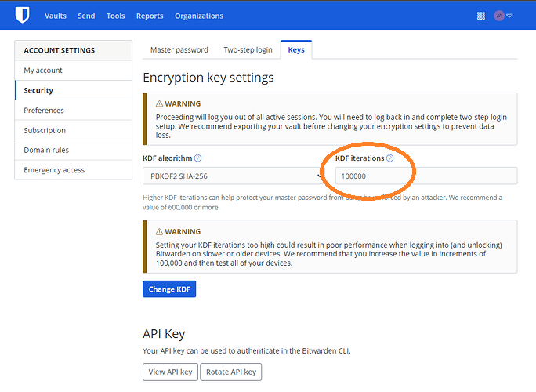Open Preferences in the sidebar
This screenshot has width=536, height=392.
(x=73, y=110)
